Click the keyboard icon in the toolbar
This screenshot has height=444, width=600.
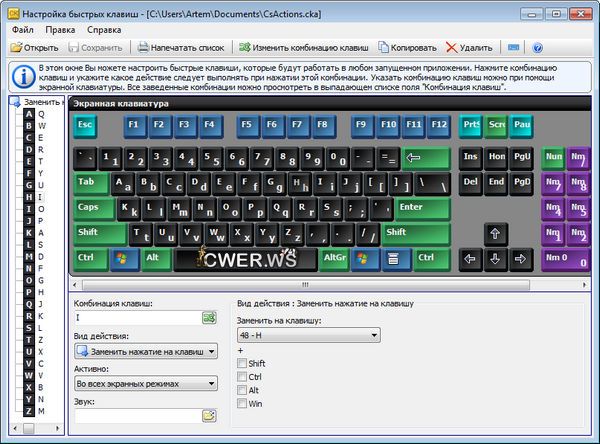tap(513, 47)
